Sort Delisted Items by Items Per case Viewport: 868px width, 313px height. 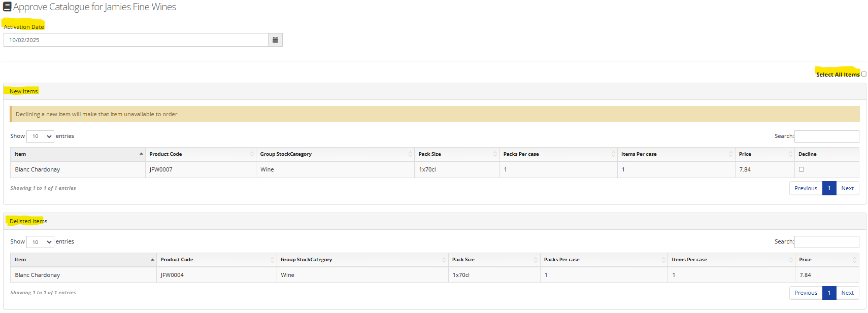point(731,260)
